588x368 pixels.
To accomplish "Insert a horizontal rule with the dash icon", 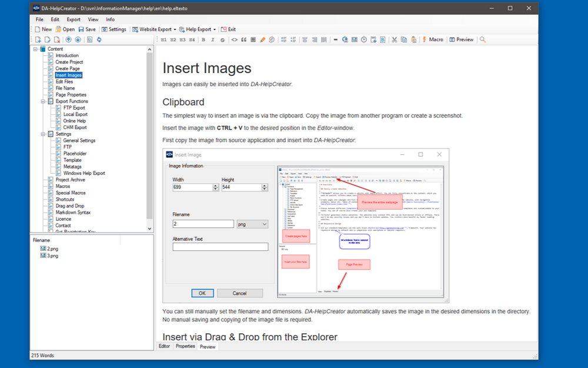I will (x=336, y=39).
